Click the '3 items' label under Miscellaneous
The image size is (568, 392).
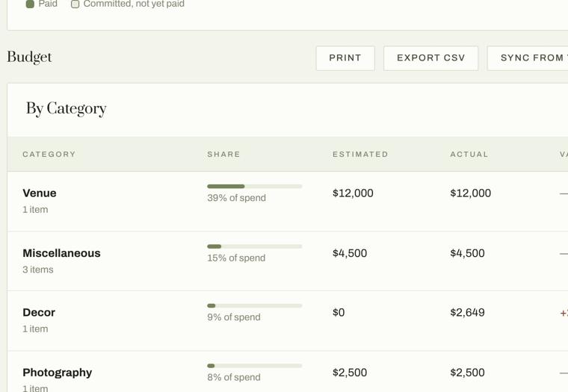38,270
